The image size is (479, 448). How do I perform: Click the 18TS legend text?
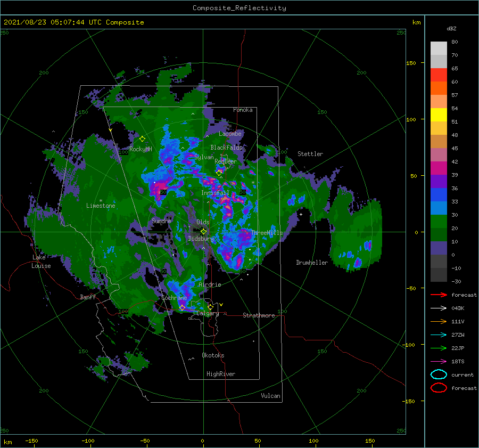click(458, 362)
